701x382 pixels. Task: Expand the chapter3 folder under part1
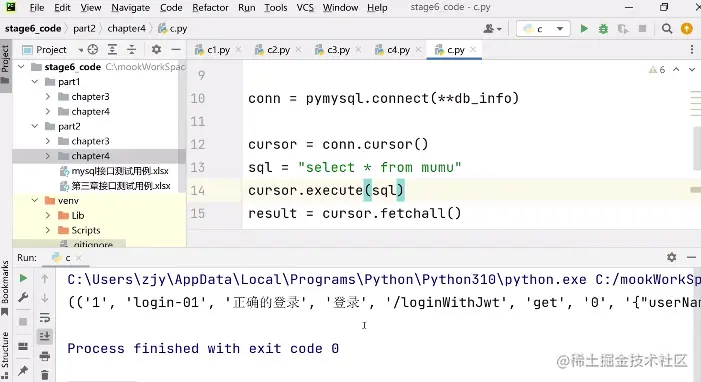coord(48,97)
